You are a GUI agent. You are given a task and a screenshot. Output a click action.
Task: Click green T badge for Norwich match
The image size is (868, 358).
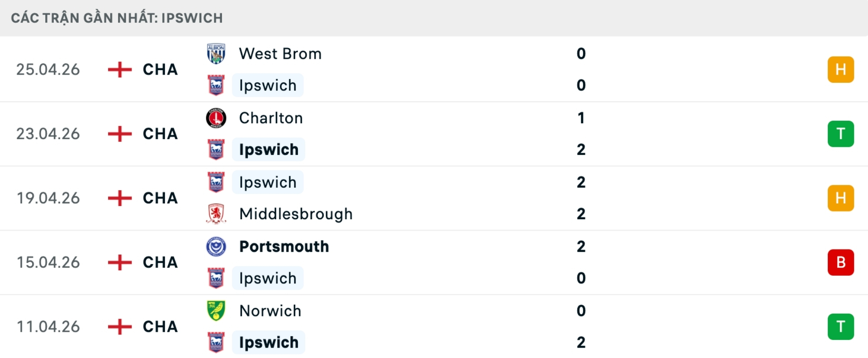coord(840,327)
